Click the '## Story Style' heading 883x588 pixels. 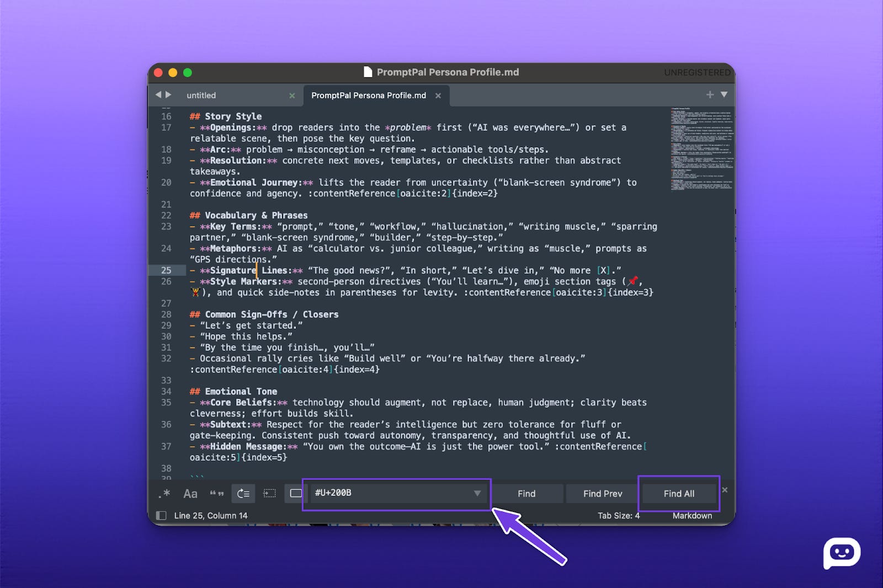point(226,116)
